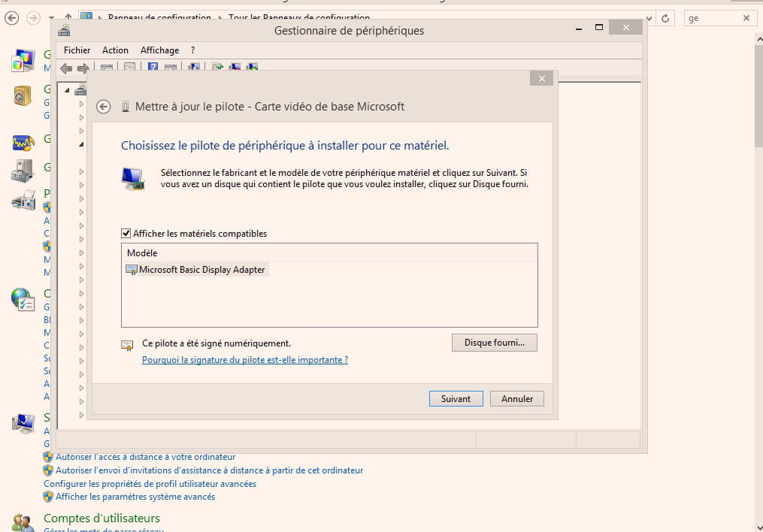This screenshot has height=532, width=763.
Task: Minimize the Gestionnaire de périphériques window
Action: [x=579, y=28]
